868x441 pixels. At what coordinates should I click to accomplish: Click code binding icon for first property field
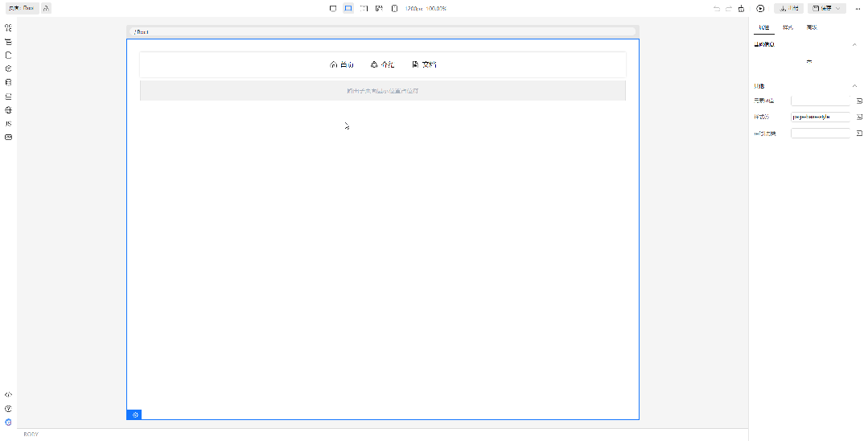(859, 101)
